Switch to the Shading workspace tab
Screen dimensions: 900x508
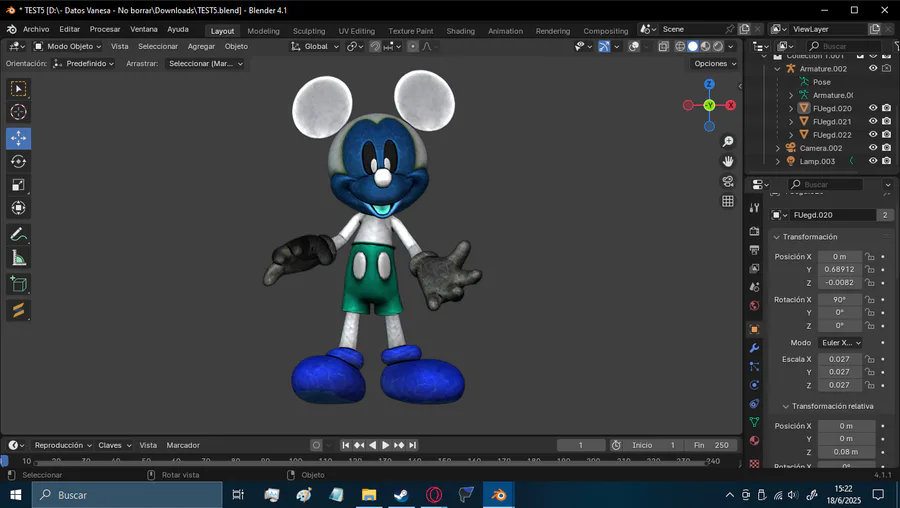tap(460, 31)
